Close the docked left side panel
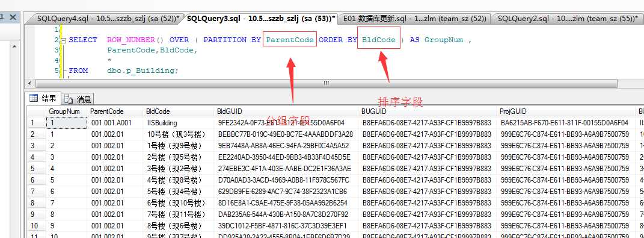This screenshot has width=644, height=238. pyautogui.click(x=13, y=17)
